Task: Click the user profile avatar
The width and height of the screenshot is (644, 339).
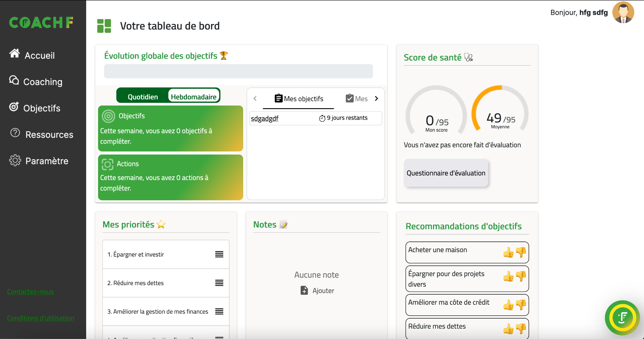Action: pyautogui.click(x=623, y=13)
